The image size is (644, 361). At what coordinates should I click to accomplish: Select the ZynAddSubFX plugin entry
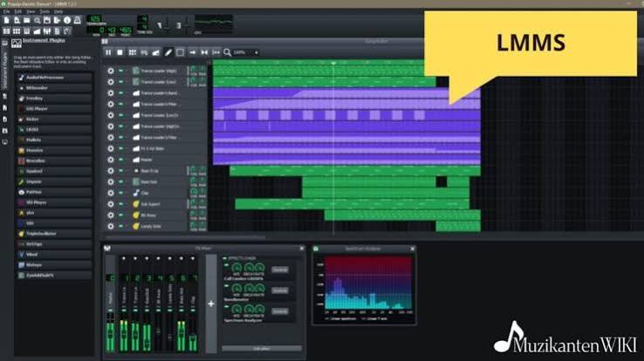pyautogui.click(x=54, y=276)
